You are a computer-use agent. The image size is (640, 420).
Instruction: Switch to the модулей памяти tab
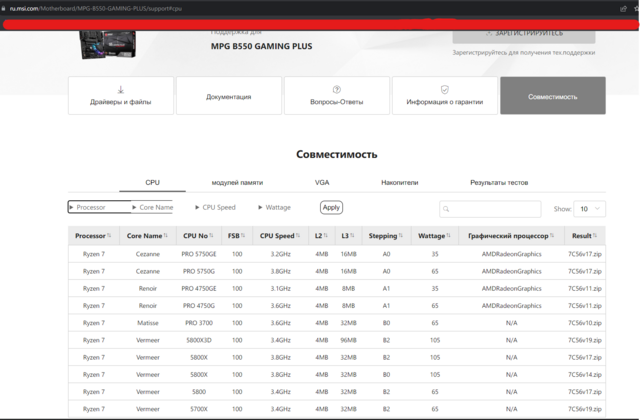(237, 183)
